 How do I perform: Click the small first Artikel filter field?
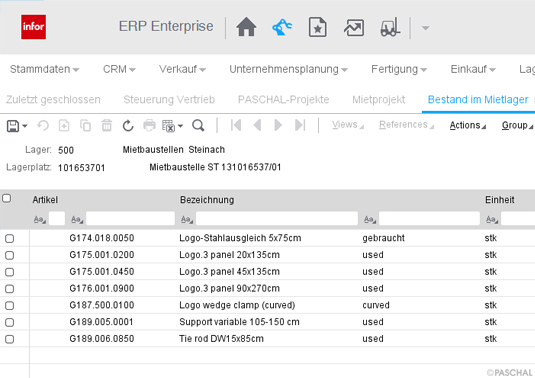point(57,219)
